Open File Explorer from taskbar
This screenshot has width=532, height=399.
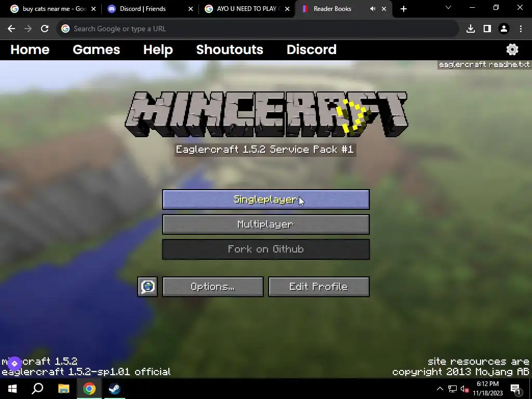63,389
